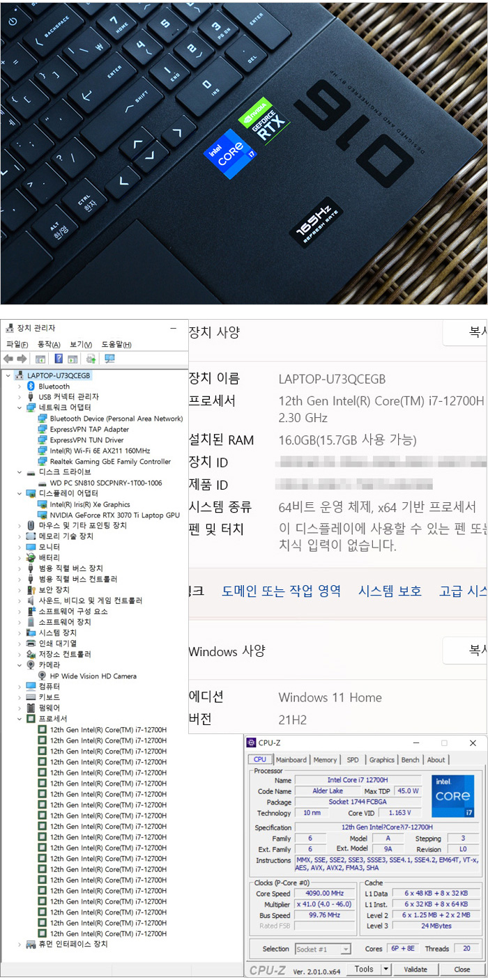Select the 인쇄 대기열 printer icon
Screen dimensions: 488x980
click(x=31, y=644)
